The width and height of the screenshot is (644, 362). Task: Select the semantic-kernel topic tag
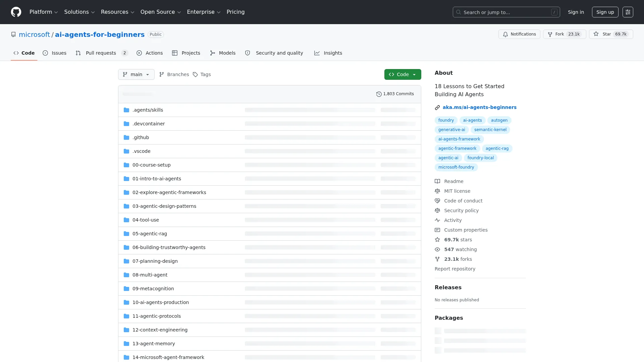[490, 130]
